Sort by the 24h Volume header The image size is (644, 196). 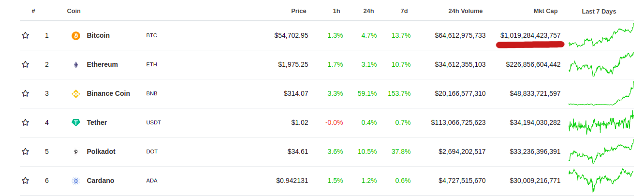point(466,11)
